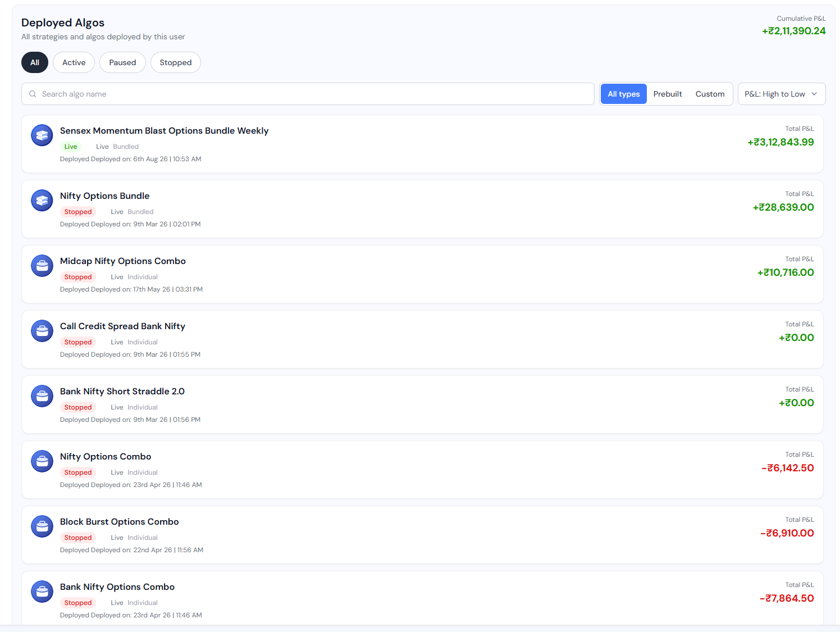Show only Paused algos
This screenshot has width=840, height=632.
point(122,62)
